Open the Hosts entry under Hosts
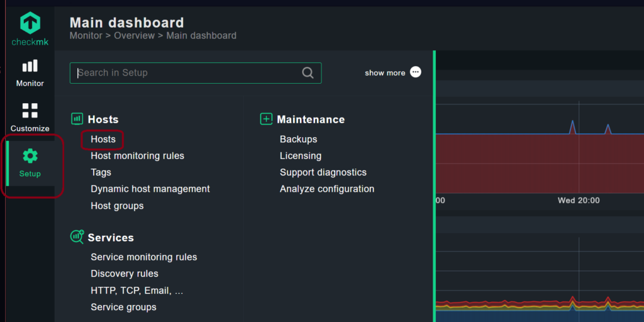 point(103,139)
